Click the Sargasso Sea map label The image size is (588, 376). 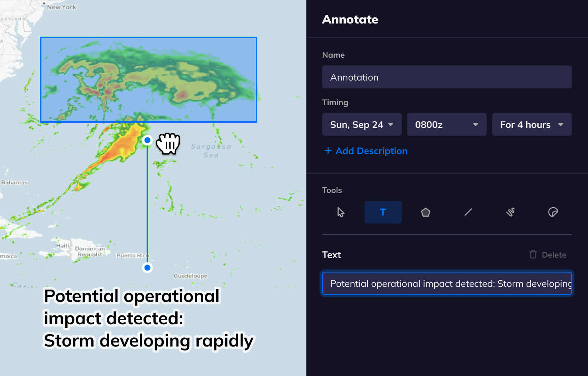[211, 151]
